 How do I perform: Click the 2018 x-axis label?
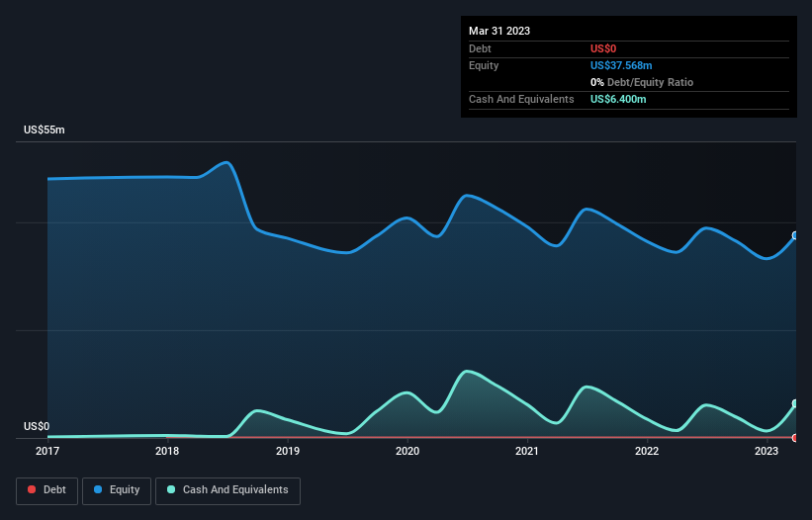167,451
